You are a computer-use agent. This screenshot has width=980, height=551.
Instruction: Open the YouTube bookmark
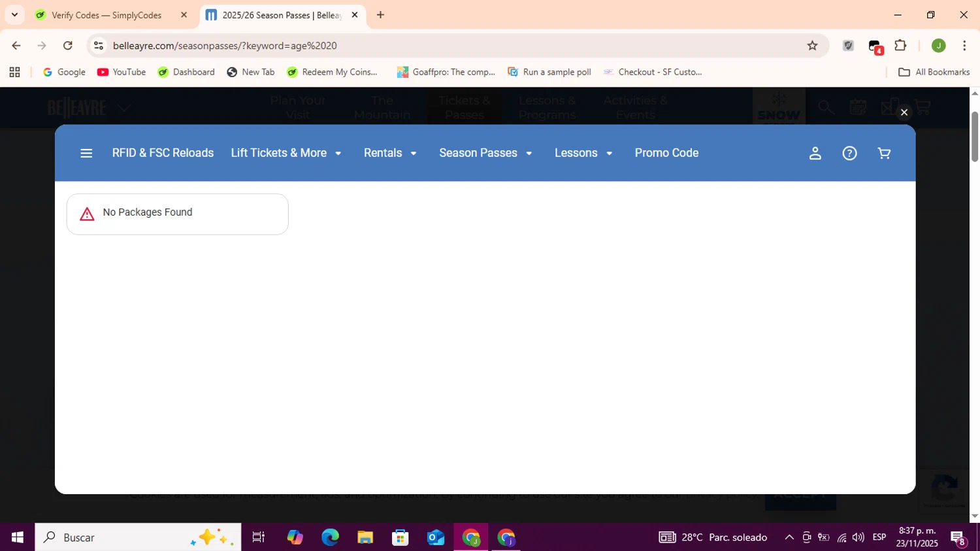[x=122, y=72]
